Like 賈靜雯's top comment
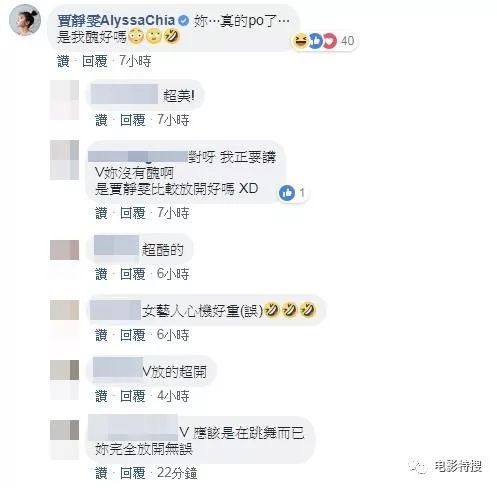The width and height of the screenshot is (497, 488). (63, 61)
